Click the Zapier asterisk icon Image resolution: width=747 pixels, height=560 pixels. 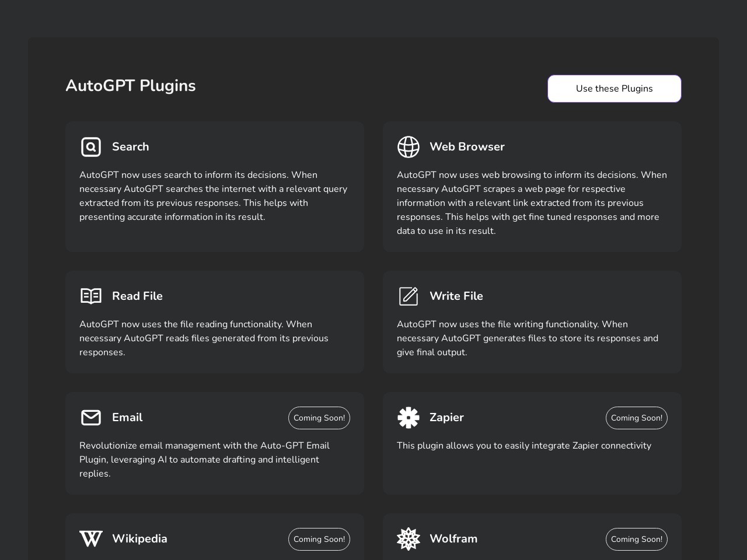409,418
